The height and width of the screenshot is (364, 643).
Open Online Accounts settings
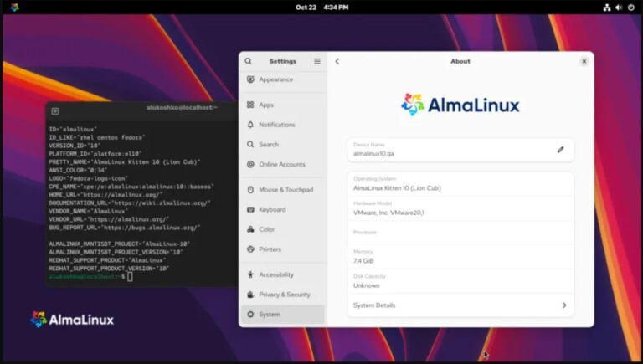[283, 164]
